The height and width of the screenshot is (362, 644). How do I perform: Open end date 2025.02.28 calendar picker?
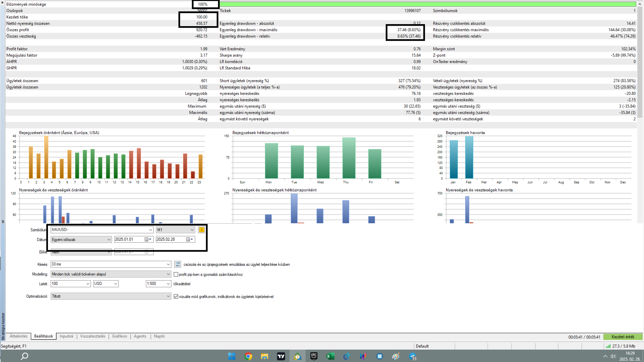point(190,239)
